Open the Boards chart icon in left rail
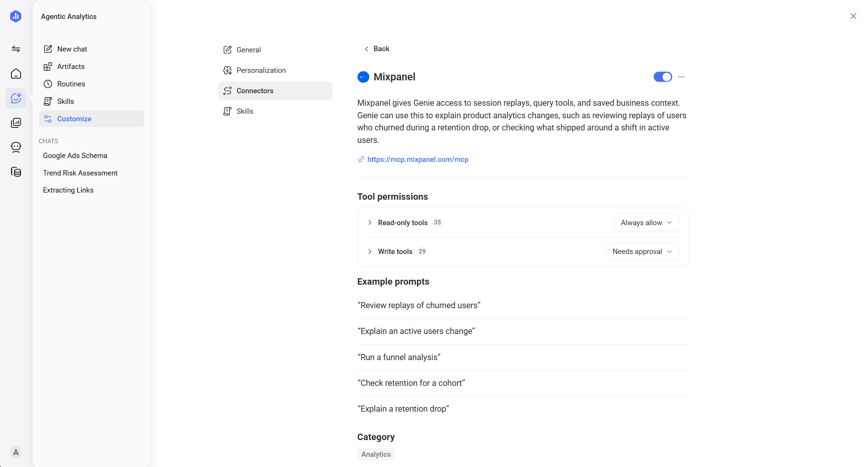Image resolution: width=868 pixels, height=467 pixels. click(x=16, y=122)
